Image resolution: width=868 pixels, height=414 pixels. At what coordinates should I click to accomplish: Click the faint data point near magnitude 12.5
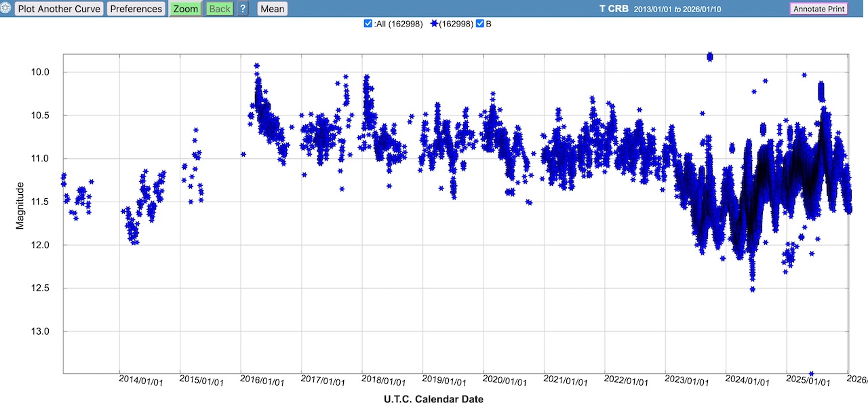[752, 289]
